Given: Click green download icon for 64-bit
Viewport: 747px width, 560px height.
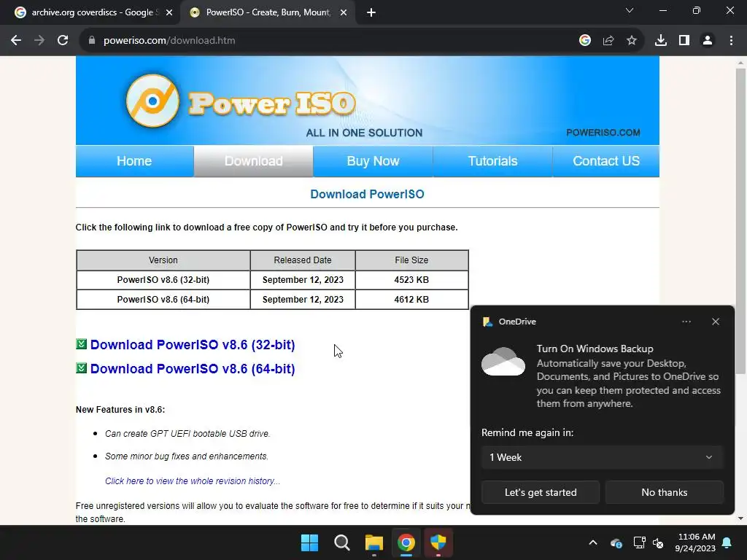Looking at the screenshot, I should (82, 368).
